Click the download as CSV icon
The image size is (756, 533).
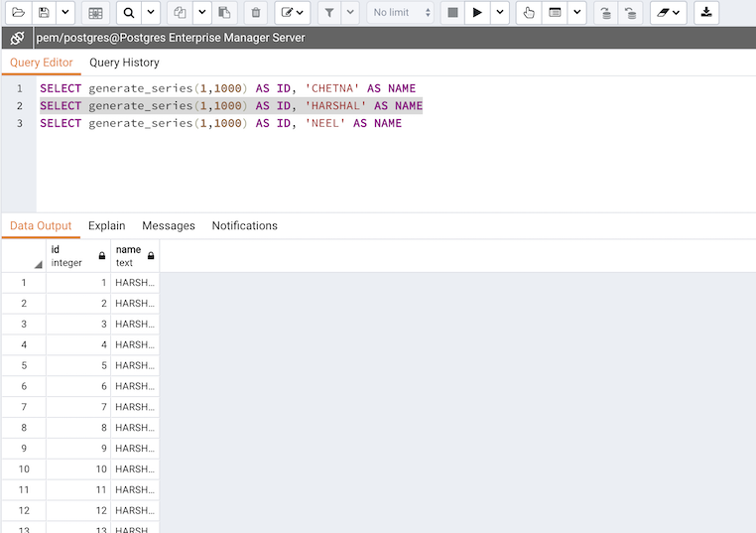coord(706,13)
